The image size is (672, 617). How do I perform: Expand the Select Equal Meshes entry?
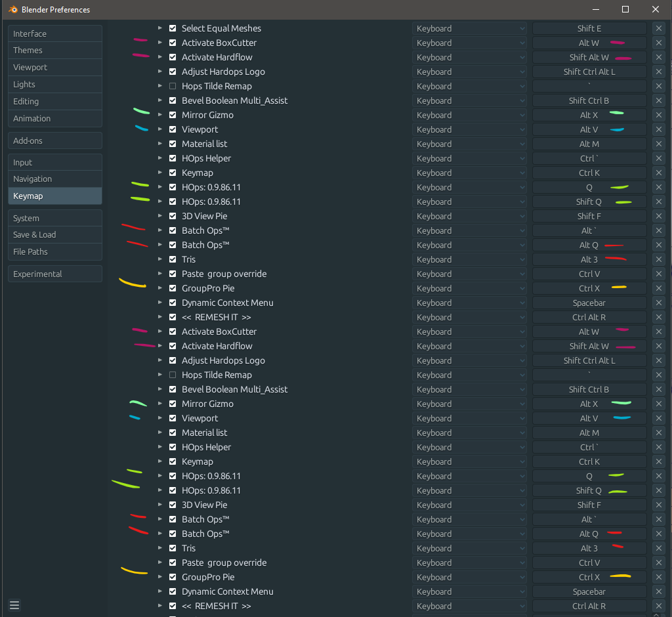pos(160,28)
